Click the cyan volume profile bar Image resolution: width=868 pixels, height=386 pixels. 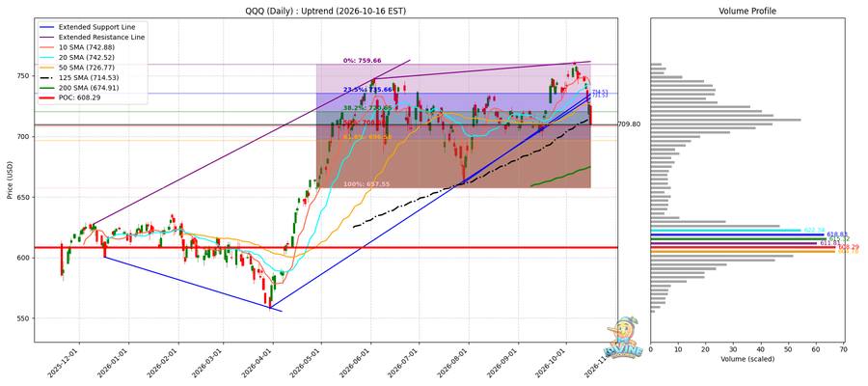(x=725, y=231)
